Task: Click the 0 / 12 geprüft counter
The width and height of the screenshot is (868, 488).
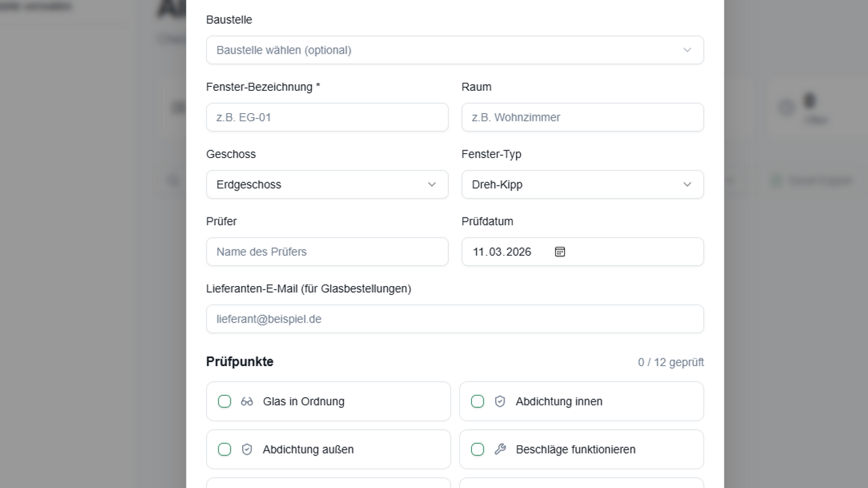Action: [x=671, y=363]
